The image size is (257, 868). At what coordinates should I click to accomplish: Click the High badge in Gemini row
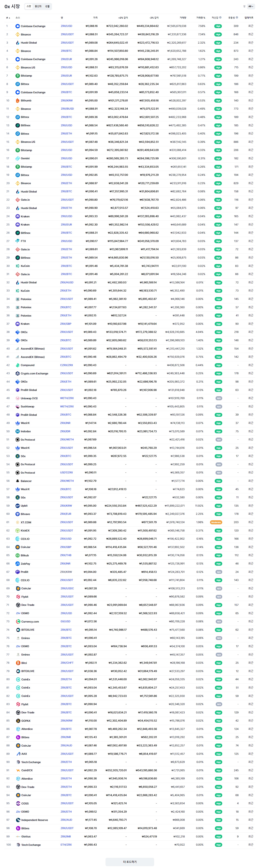pos(218,158)
